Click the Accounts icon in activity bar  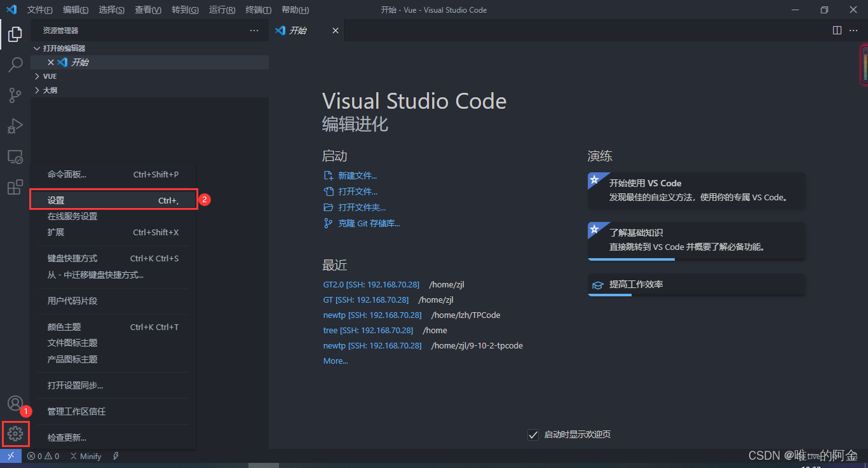[x=15, y=403]
